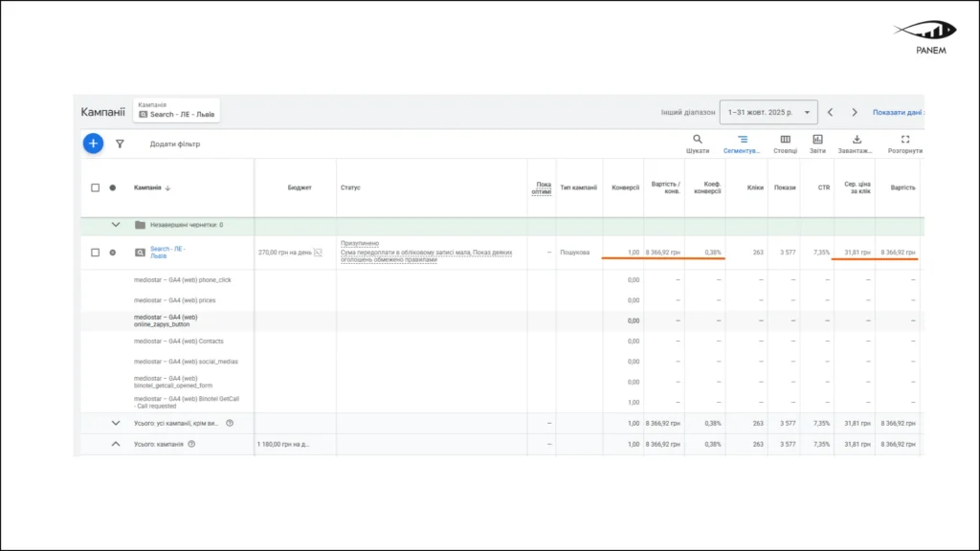Open the Звіти reports tool
980x551 pixels.
point(817,143)
